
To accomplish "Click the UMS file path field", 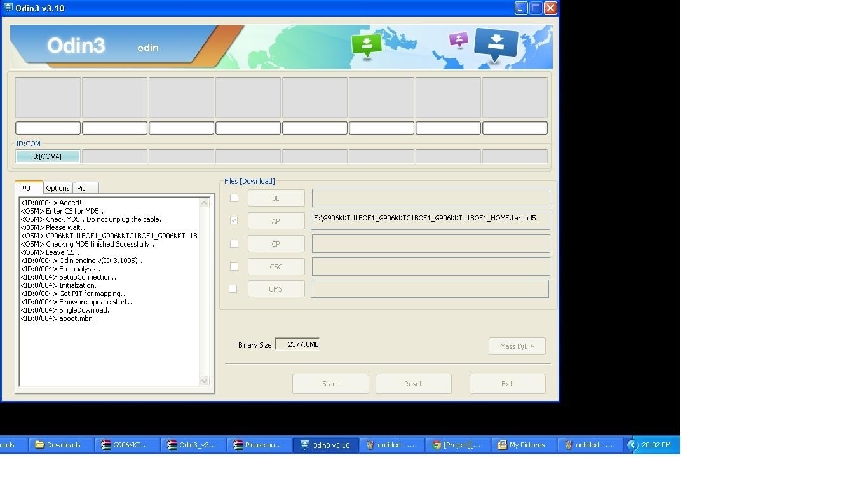I will [430, 288].
